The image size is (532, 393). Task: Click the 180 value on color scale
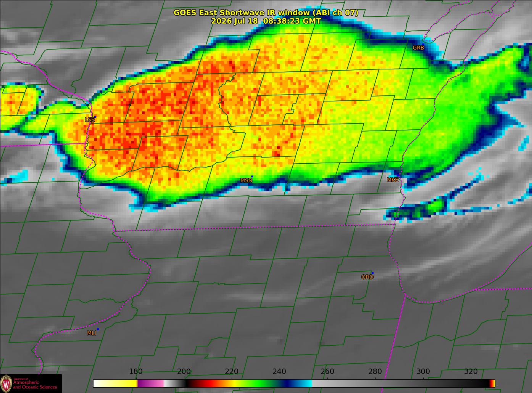135,372
